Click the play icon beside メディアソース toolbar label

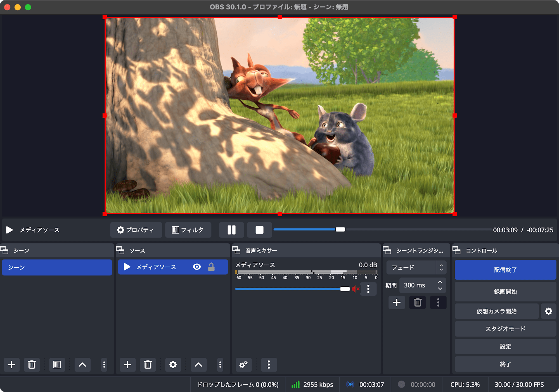[9, 230]
